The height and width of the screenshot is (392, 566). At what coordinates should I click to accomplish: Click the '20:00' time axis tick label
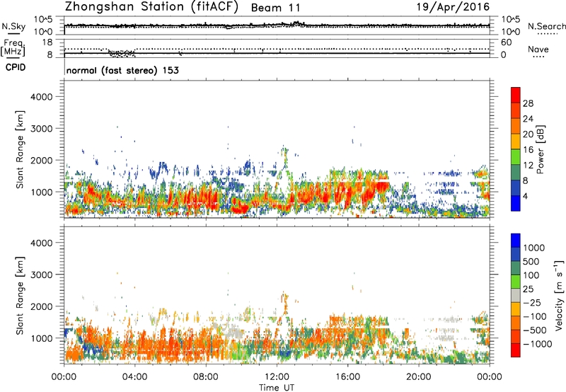[418, 377]
